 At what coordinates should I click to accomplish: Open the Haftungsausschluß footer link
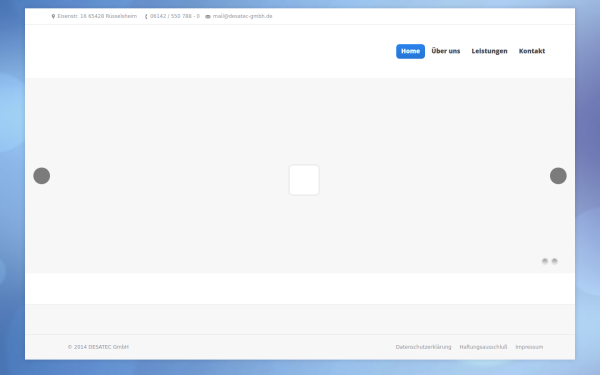(x=483, y=347)
